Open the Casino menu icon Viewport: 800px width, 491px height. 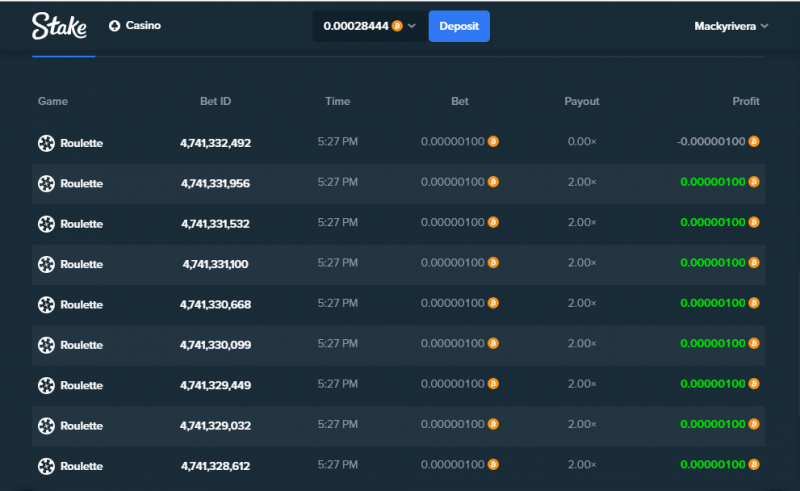point(114,26)
